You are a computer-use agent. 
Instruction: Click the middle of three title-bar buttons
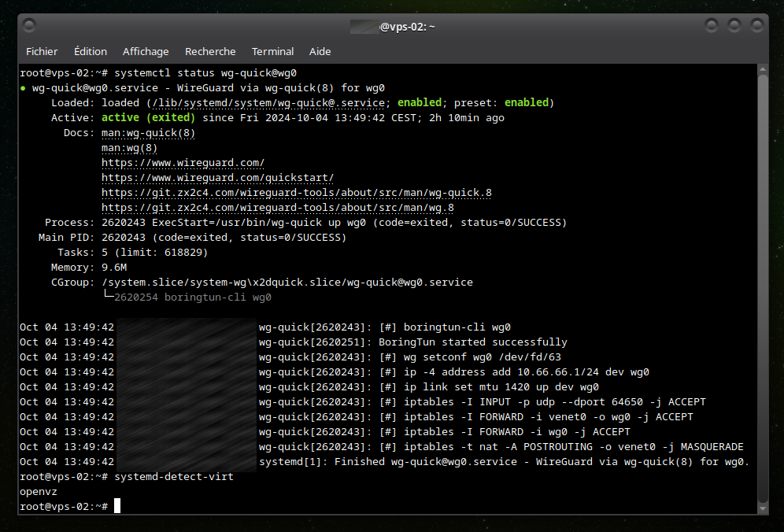tap(734, 25)
